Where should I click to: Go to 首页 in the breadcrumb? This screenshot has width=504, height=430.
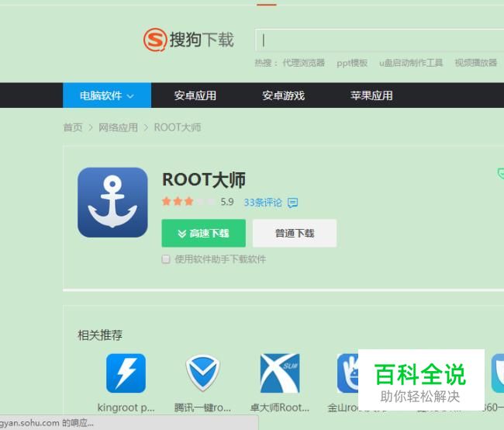[x=73, y=127]
